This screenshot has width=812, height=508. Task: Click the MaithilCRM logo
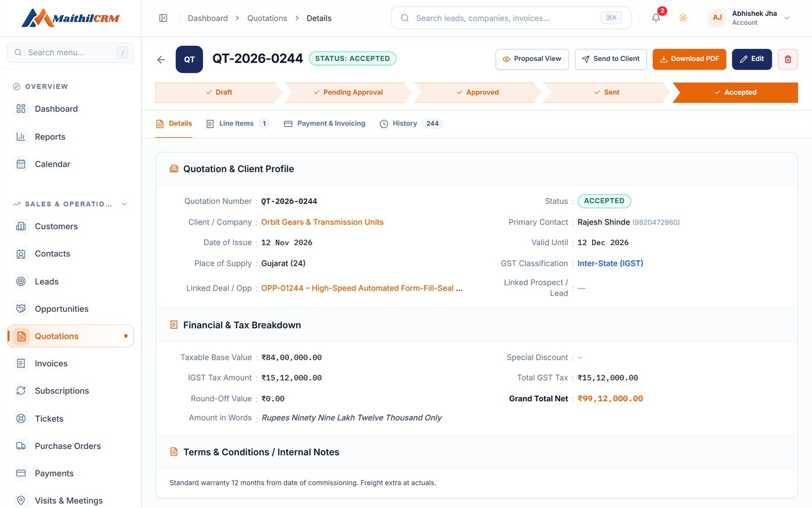coord(71,18)
